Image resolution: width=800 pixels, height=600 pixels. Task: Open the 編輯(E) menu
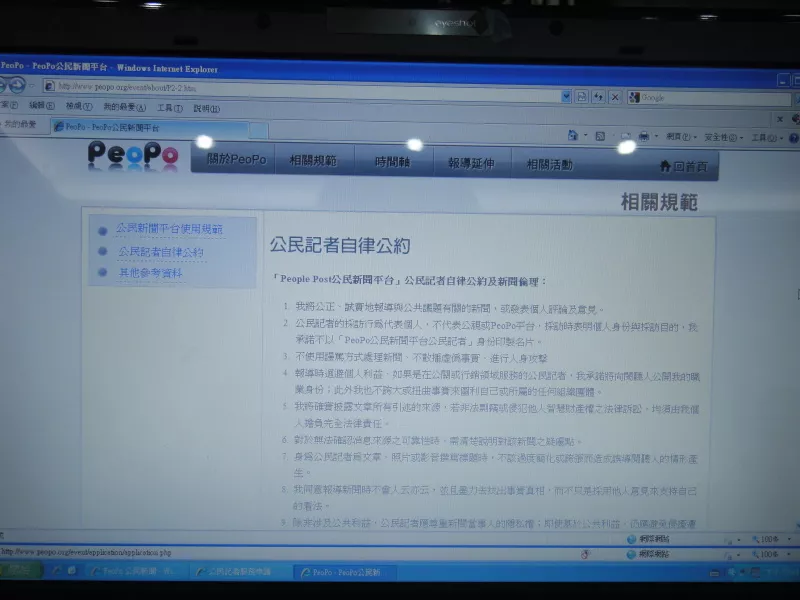coord(41,106)
